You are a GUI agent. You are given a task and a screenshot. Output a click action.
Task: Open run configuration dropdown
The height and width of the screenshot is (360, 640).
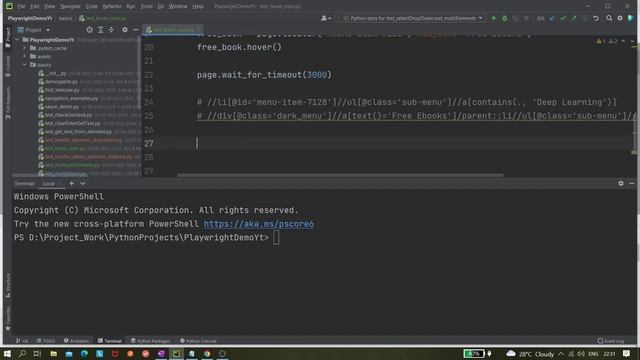click(x=413, y=18)
